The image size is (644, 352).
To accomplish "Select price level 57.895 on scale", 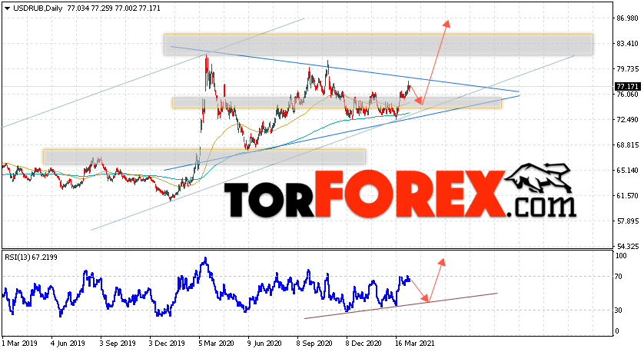I will coord(627,221).
